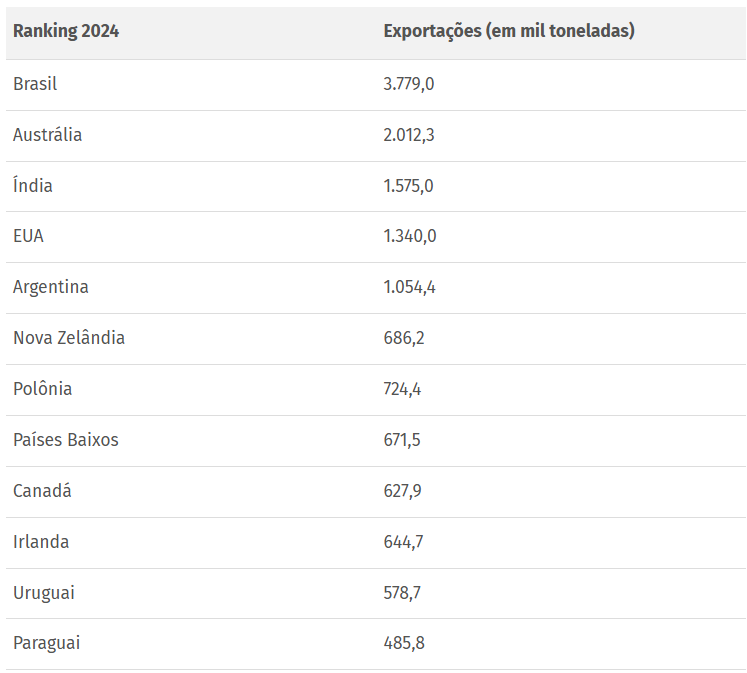Click the Uruguai row label
The height and width of the screenshot is (673, 747).
[x=44, y=593]
